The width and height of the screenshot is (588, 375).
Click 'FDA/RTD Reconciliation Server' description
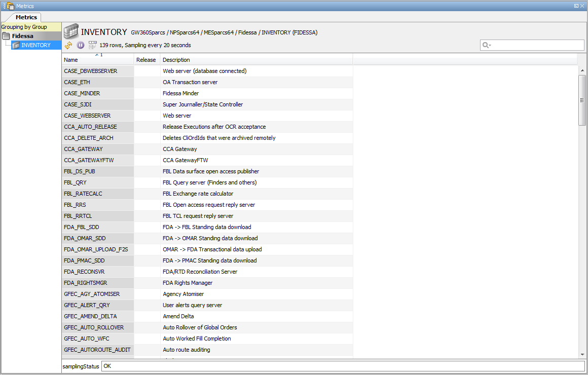click(x=200, y=272)
